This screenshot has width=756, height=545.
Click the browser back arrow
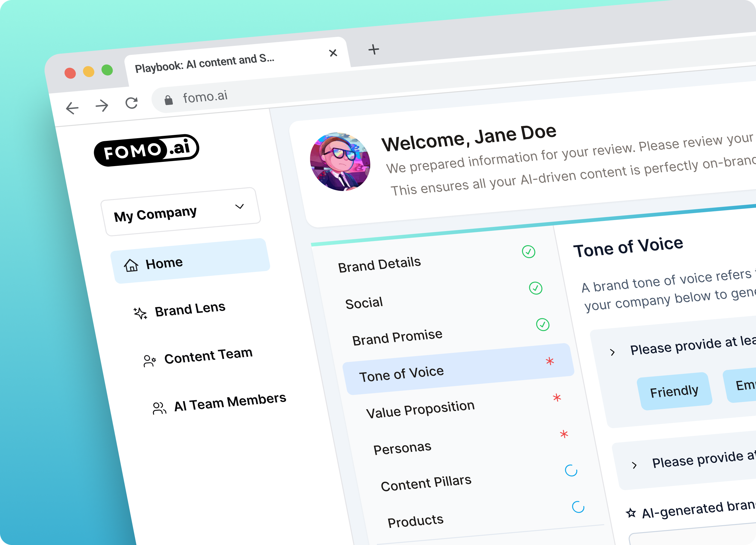pyautogui.click(x=72, y=108)
